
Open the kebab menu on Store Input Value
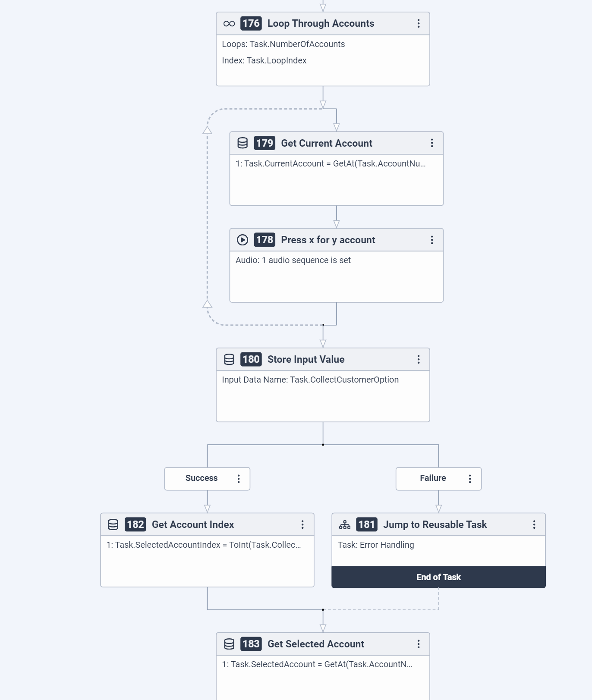pyautogui.click(x=418, y=359)
